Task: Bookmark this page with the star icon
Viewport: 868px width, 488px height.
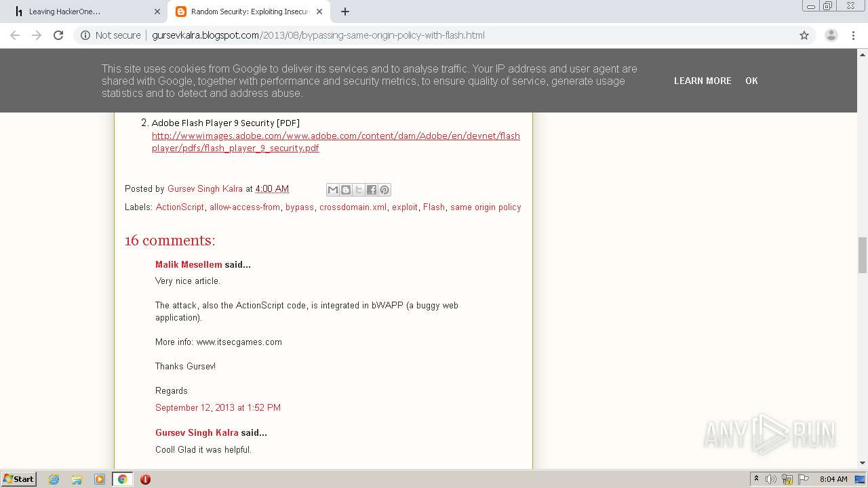Action: pyautogui.click(x=804, y=35)
